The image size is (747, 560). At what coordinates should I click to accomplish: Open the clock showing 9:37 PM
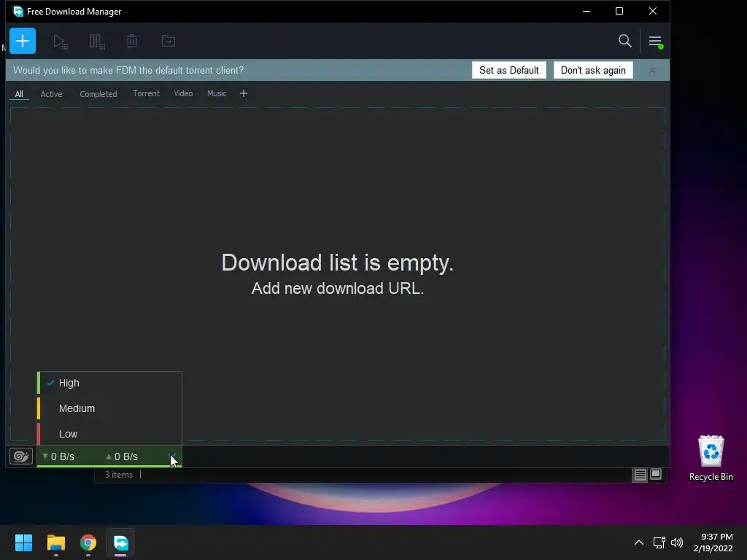click(x=713, y=542)
